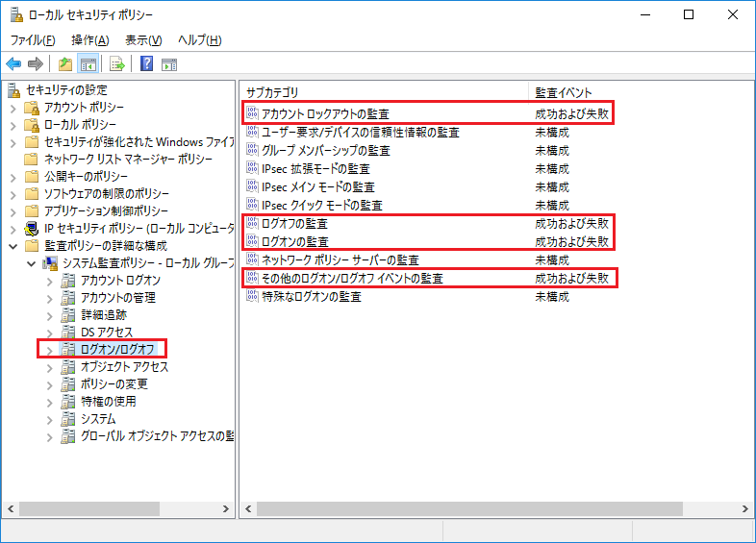Minimize the ローカル セキュリティ ポリシー window

pos(645,14)
